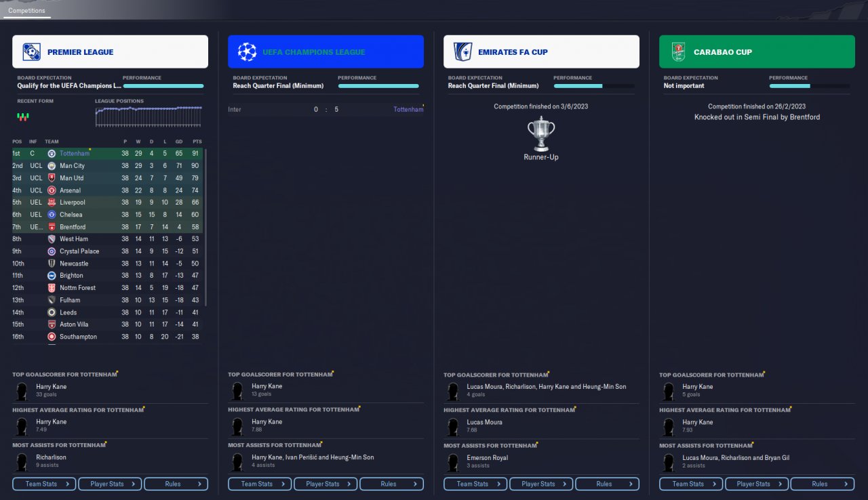Click the FA Cup runner-up trophy icon
Viewport: 868px width, 500px height.
[x=540, y=133]
